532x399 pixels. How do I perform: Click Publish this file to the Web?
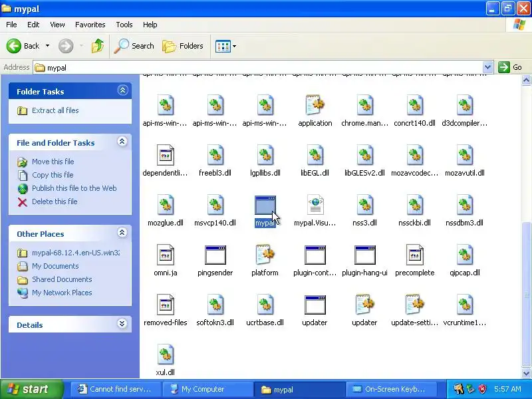(x=74, y=188)
